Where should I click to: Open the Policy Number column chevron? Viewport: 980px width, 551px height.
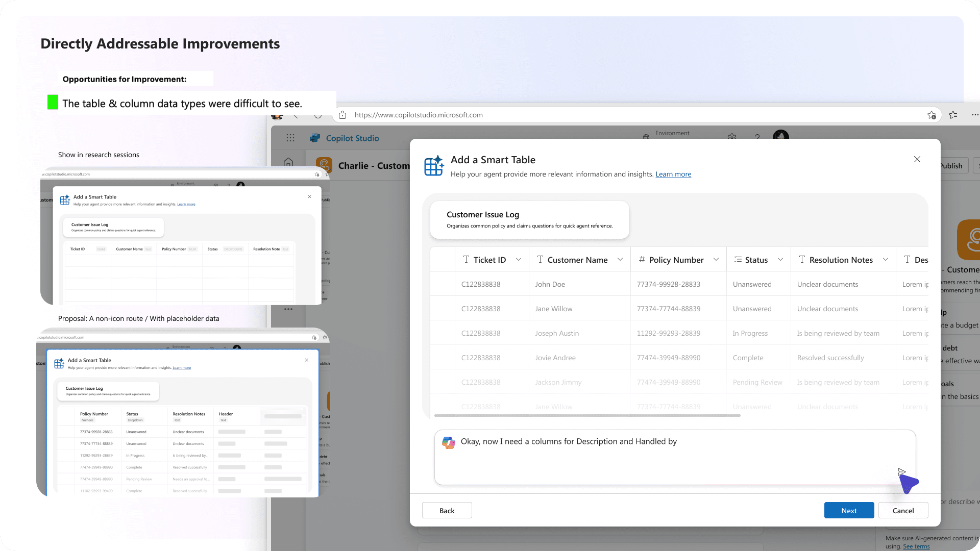[x=716, y=260]
